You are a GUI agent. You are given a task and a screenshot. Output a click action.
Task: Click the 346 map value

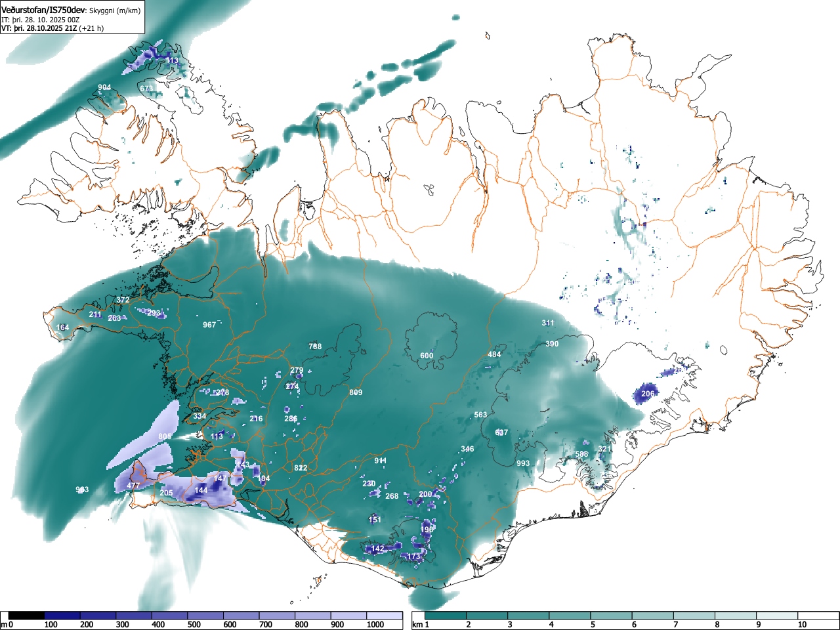pyautogui.click(x=467, y=449)
